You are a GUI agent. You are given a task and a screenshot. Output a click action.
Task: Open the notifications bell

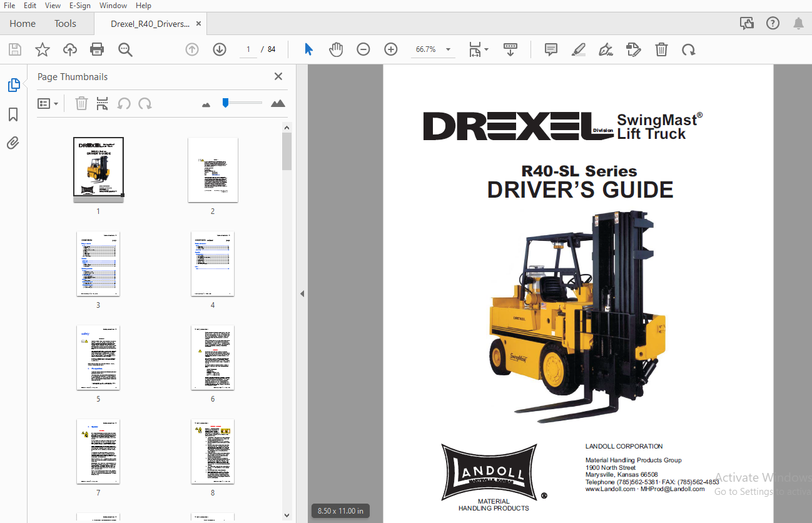(x=799, y=23)
